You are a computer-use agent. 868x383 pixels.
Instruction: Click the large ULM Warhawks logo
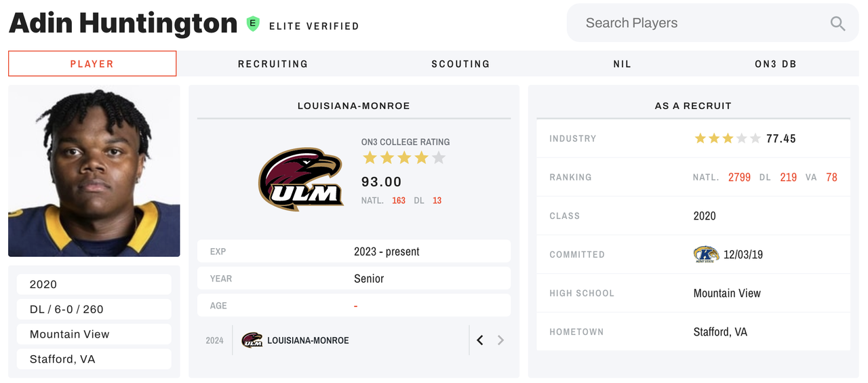point(300,180)
